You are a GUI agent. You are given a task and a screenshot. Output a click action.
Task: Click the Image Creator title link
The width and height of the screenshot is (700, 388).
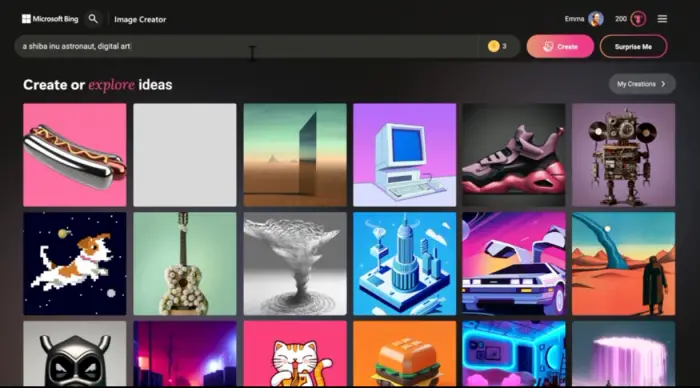click(140, 19)
